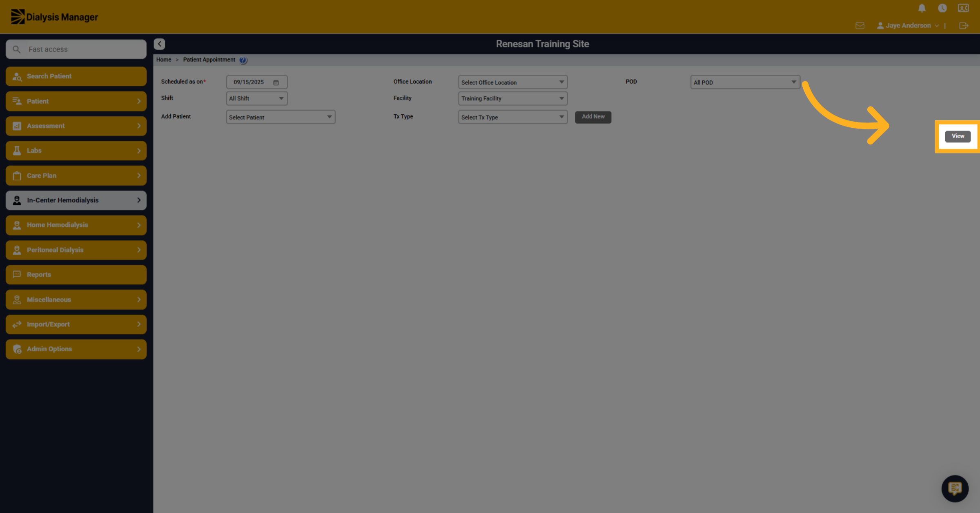The width and height of the screenshot is (980, 513).
Task: Expand the Admin Options menu
Action: click(x=76, y=349)
